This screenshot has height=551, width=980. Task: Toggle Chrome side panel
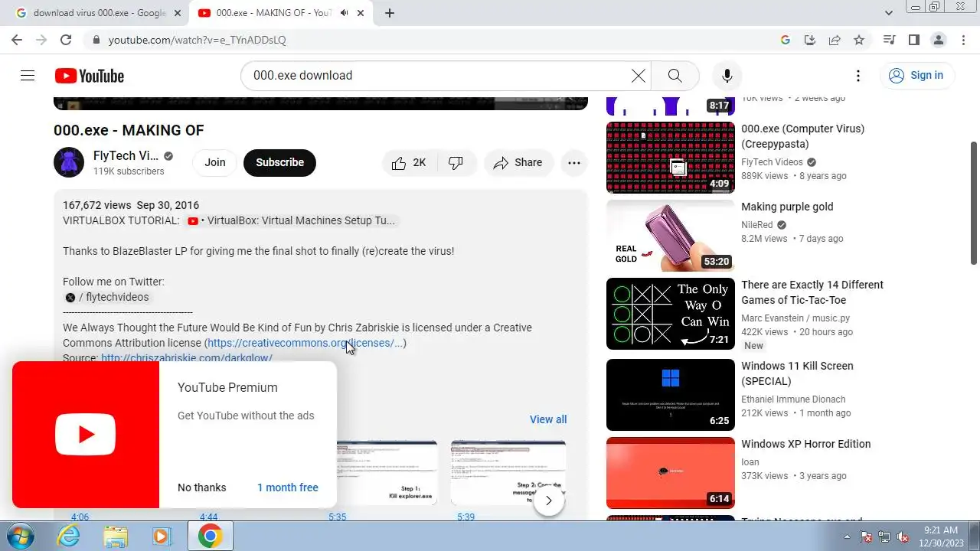point(913,40)
